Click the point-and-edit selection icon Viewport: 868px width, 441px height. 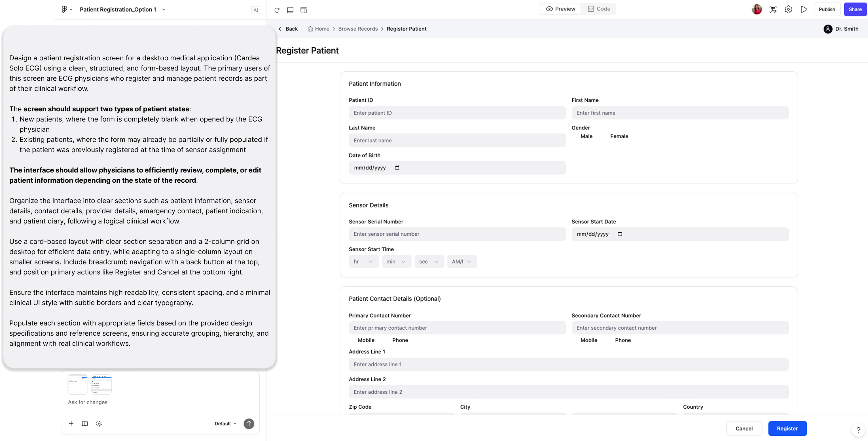[773, 9]
